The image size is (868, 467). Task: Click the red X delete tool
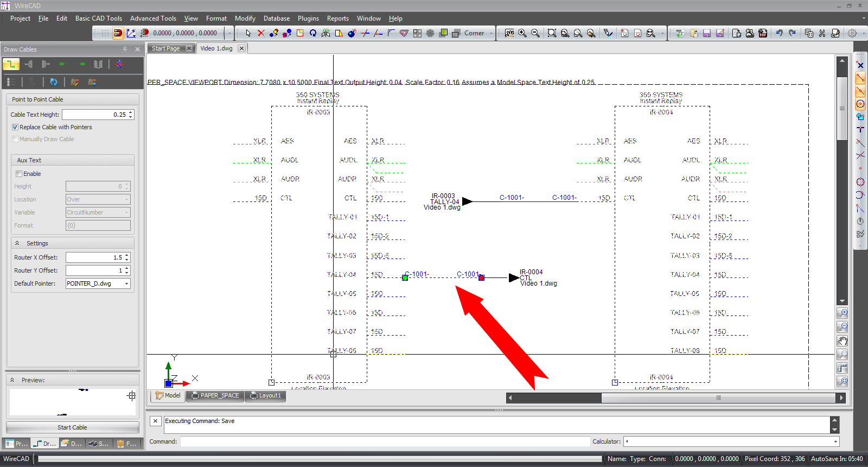(261, 33)
